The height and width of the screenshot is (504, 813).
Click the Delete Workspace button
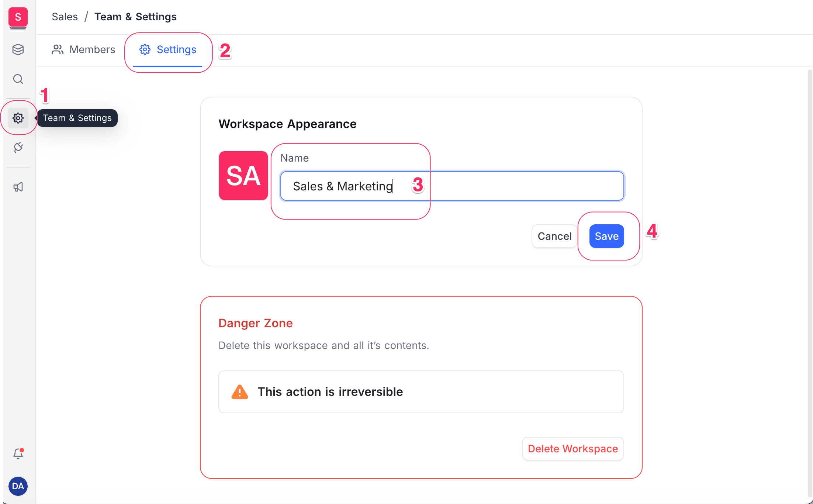coord(572,449)
